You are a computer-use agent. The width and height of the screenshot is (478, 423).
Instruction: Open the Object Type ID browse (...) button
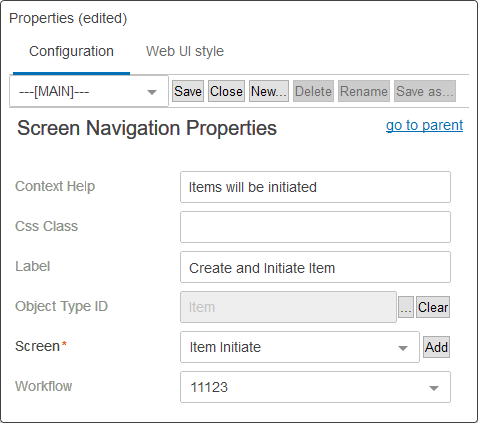(x=406, y=307)
